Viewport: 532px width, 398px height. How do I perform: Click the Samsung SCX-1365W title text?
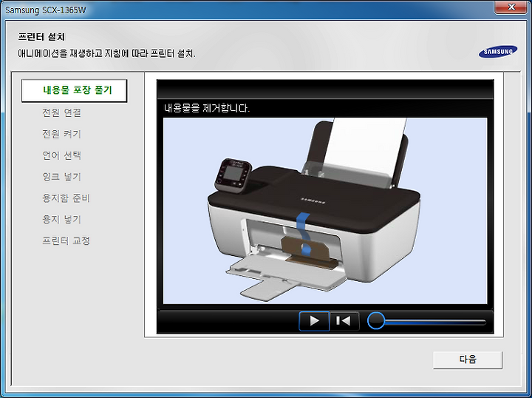pyautogui.click(x=46, y=10)
